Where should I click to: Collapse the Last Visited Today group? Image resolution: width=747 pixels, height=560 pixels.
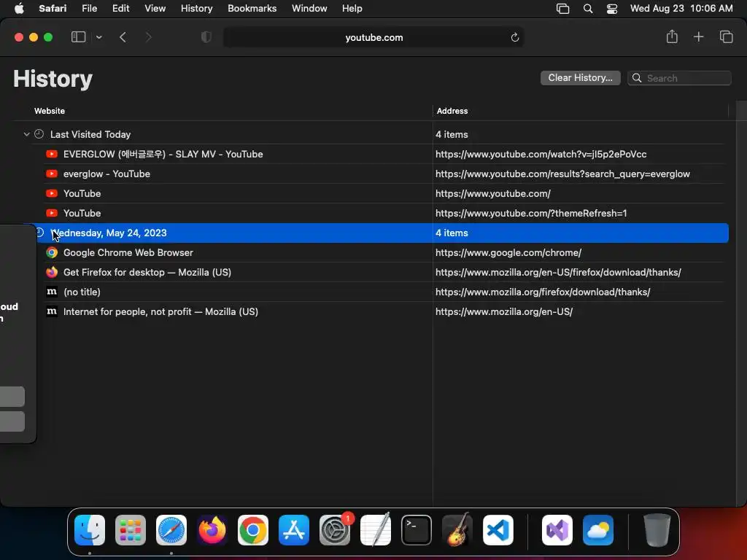coord(27,134)
